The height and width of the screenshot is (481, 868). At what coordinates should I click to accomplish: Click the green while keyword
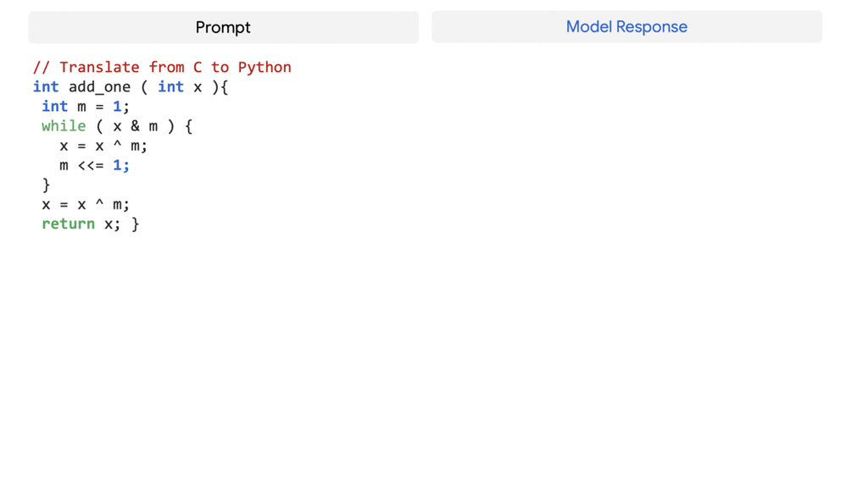[64, 125]
